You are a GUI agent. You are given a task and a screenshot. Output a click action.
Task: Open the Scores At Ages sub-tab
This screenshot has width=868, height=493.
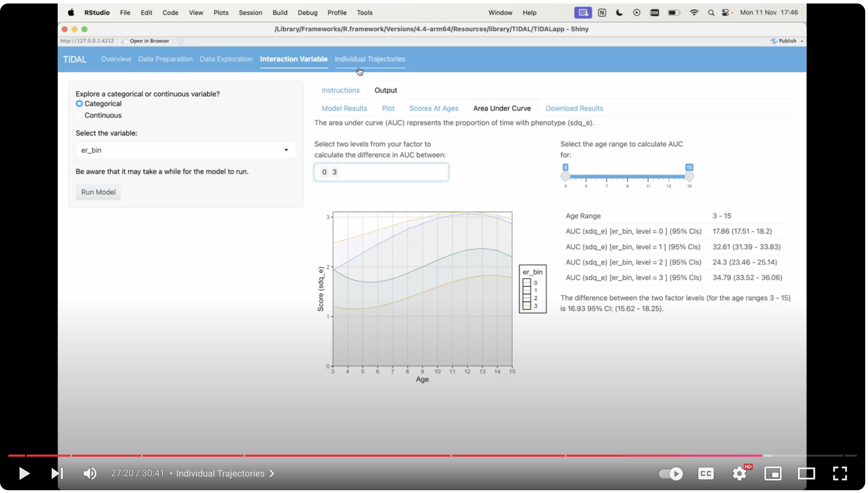pos(434,108)
